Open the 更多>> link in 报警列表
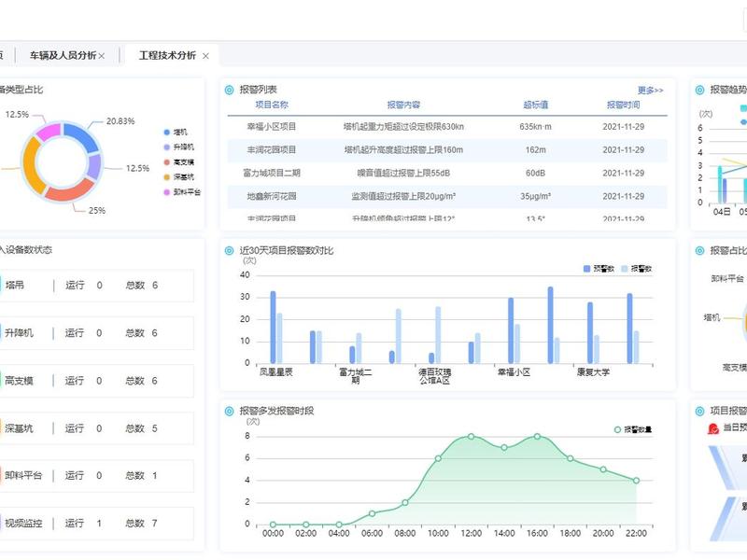This screenshot has height=560, width=747. click(x=650, y=90)
